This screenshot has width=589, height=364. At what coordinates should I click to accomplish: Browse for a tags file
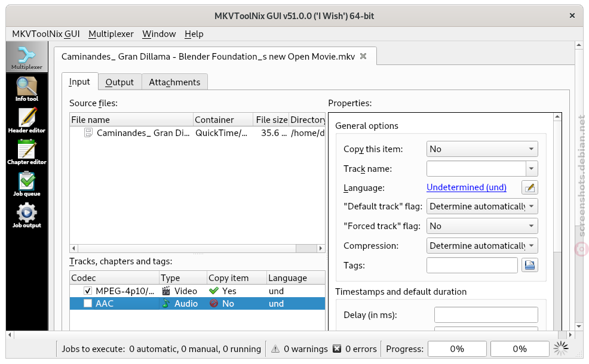click(x=530, y=266)
